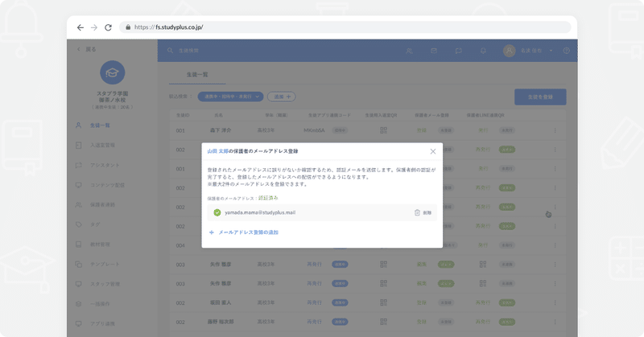The width and height of the screenshot is (644, 337).
Task: Open entry QR icon in 藤野 row
Action: (x=384, y=322)
